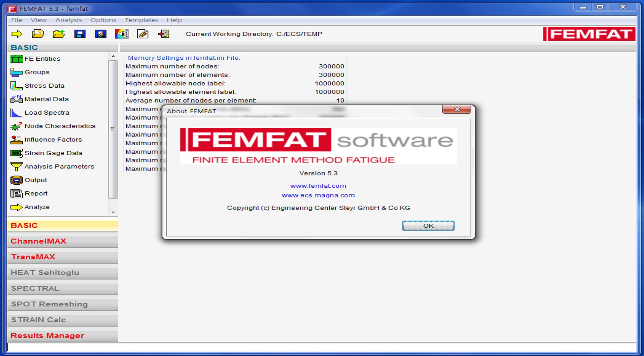
Task: Open the Results Manager module
Action: pyautogui.click(x=63, y=336)
